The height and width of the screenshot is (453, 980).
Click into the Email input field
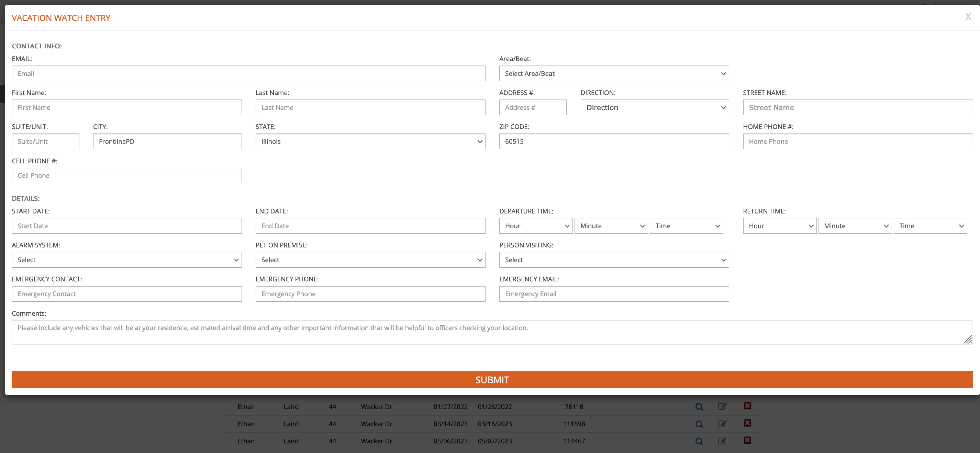pyautogui.click(x=248, y=73)
